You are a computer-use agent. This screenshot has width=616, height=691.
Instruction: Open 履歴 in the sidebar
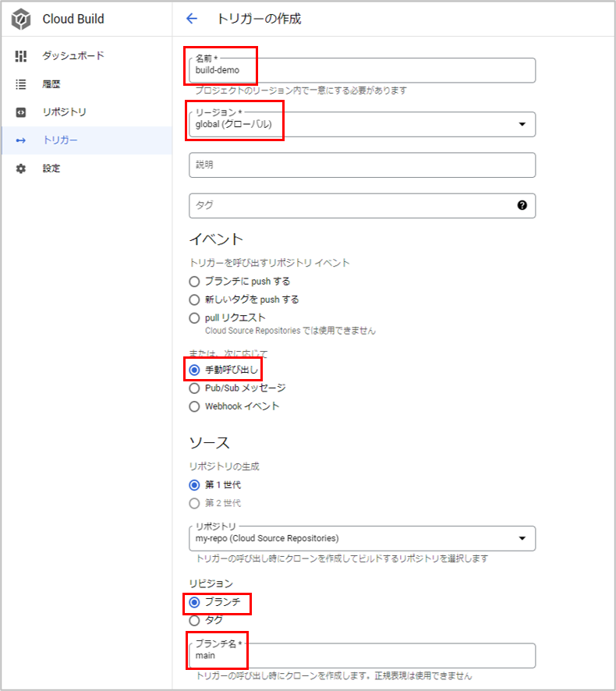coord(87,84)
